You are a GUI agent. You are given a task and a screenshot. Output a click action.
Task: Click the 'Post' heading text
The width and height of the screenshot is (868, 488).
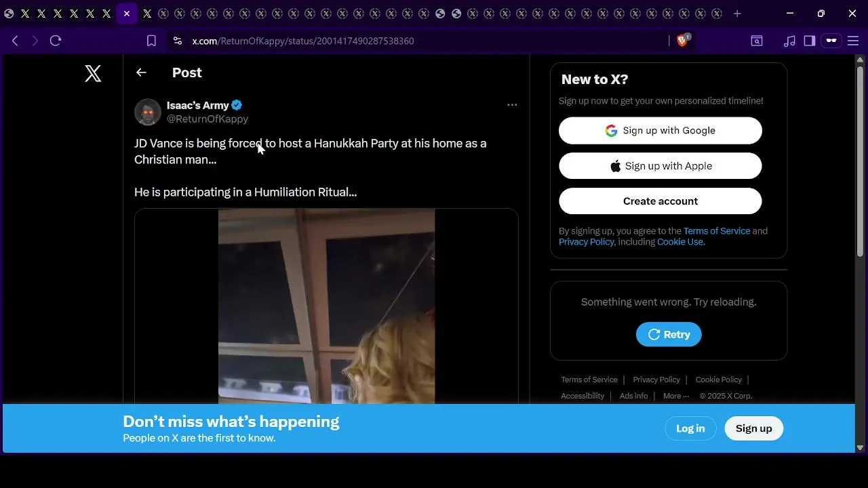pos(187,73)
